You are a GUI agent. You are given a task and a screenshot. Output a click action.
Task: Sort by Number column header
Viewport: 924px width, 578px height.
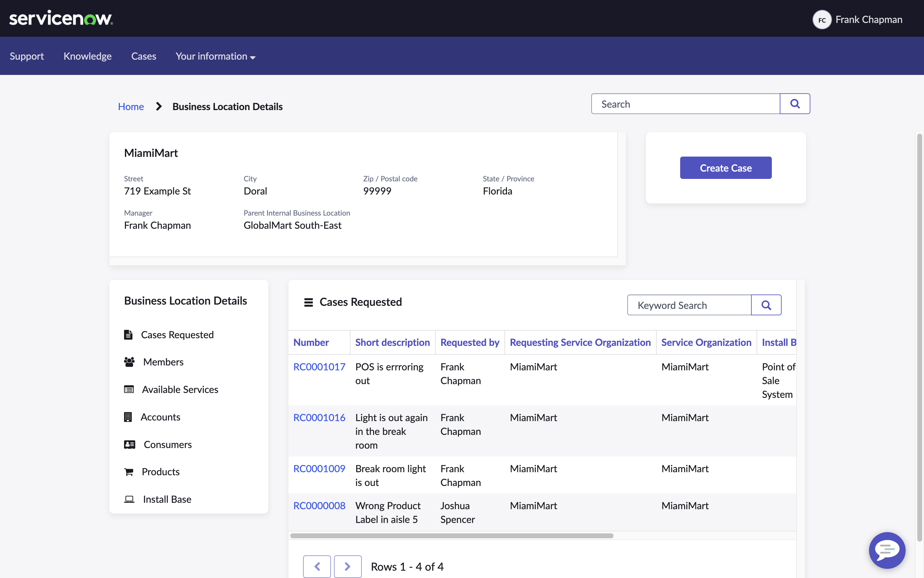(x=311, y=342)
